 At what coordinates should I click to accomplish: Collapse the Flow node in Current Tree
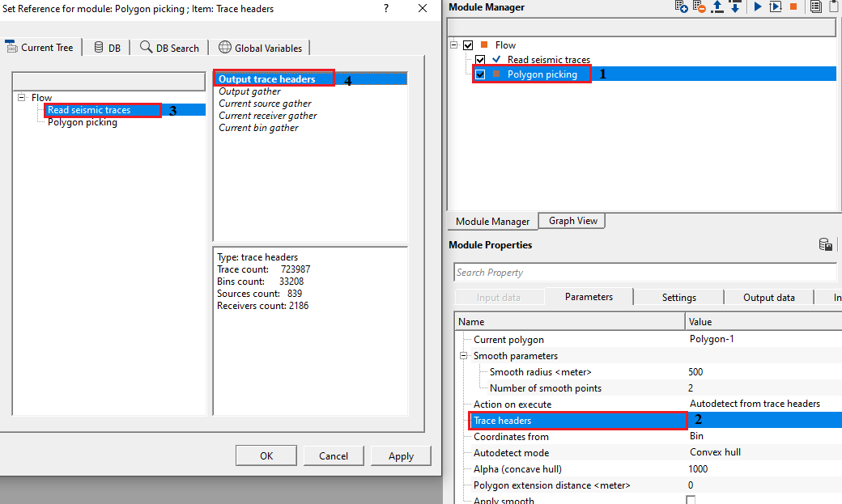pyautogui.click(x=21, y=98)
